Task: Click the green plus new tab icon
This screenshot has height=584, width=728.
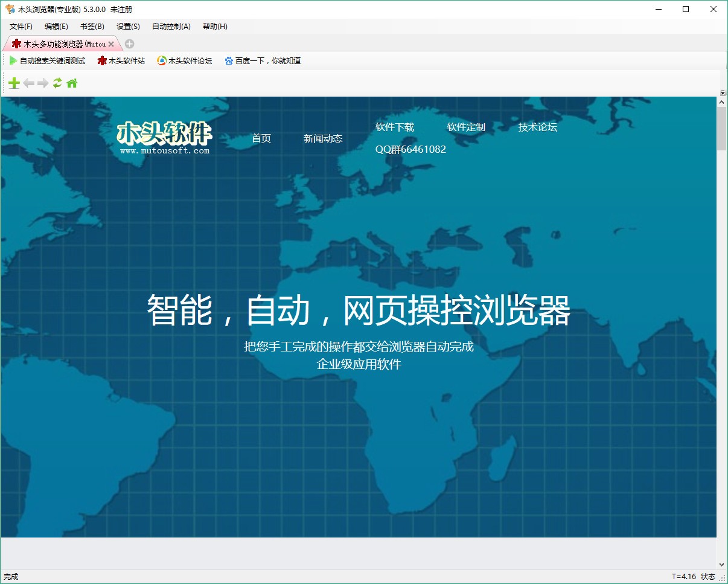Action: (x=14, y=83)
